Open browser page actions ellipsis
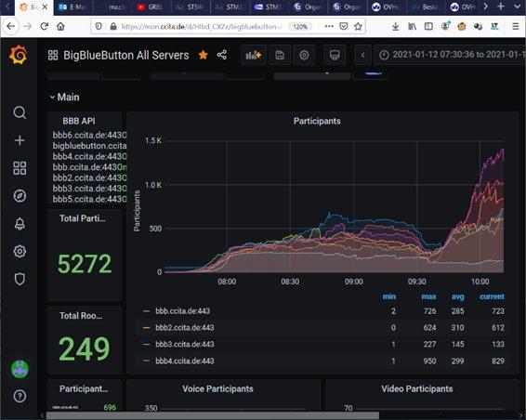This screenshot has height=420, width=526. click(329, 26)
